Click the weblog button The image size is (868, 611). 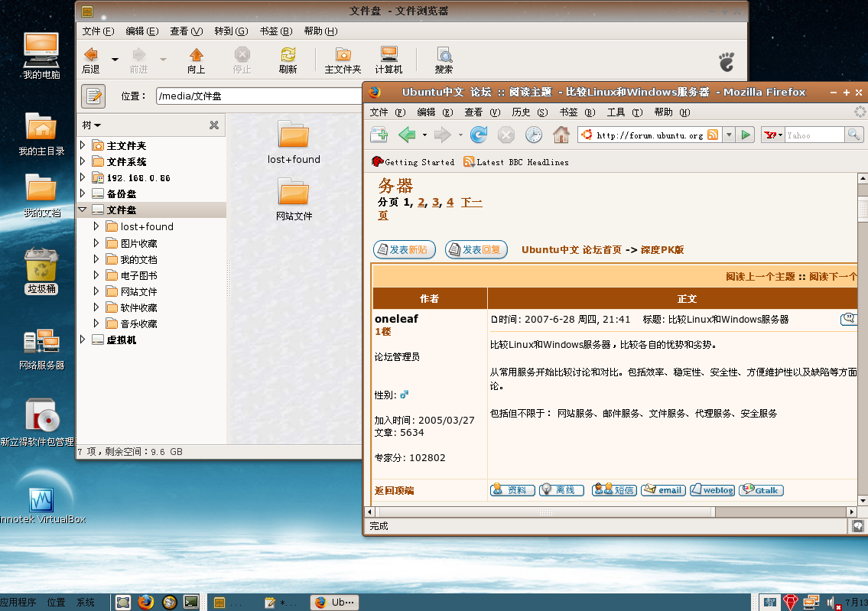click(x=713, y=490)
